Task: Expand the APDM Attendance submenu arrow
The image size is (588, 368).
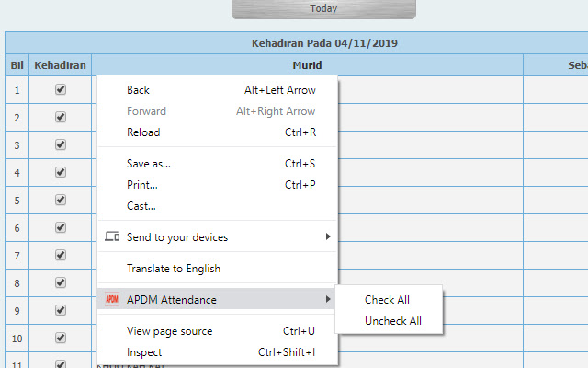Action: tap(328, 300)
